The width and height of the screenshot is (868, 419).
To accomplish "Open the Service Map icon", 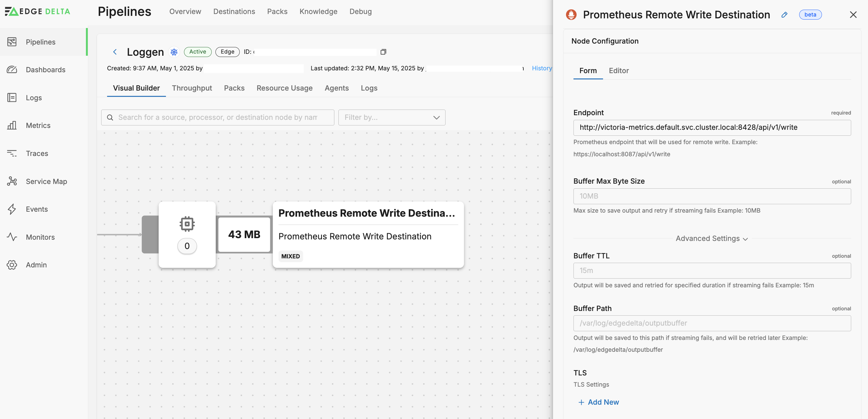I will 12,181.
